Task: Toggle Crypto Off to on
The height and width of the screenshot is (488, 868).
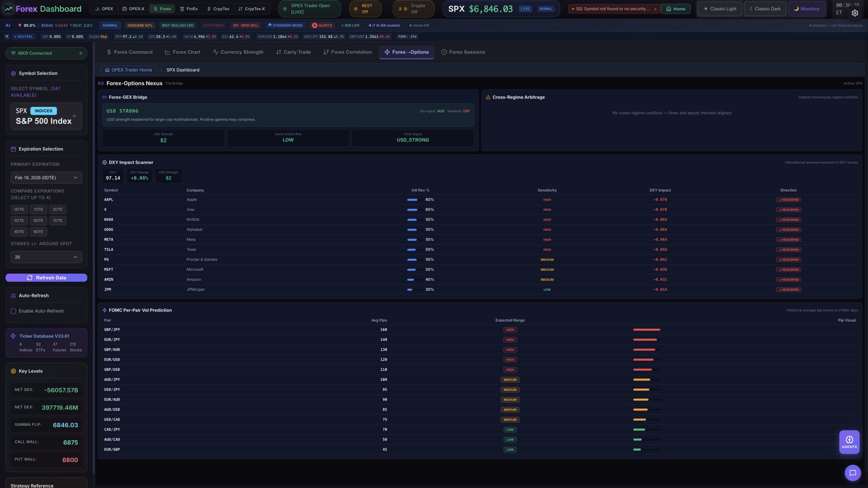Action: pos(413,9)
